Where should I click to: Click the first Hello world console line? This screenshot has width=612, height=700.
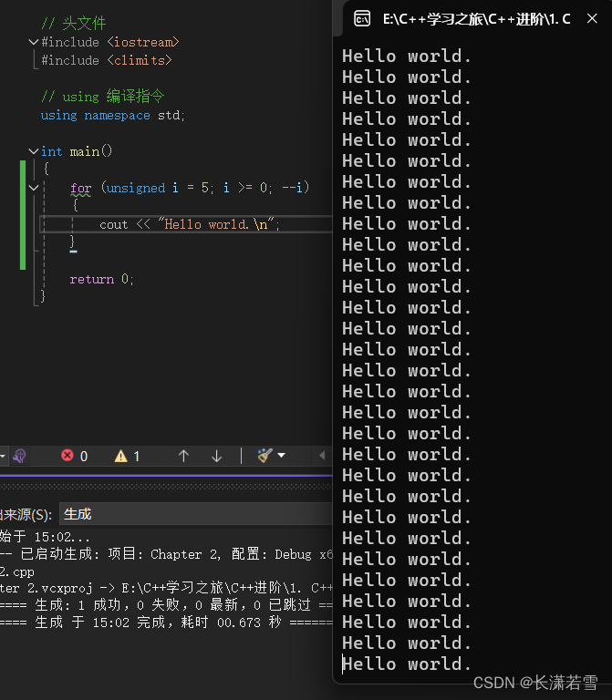point(407,57)
